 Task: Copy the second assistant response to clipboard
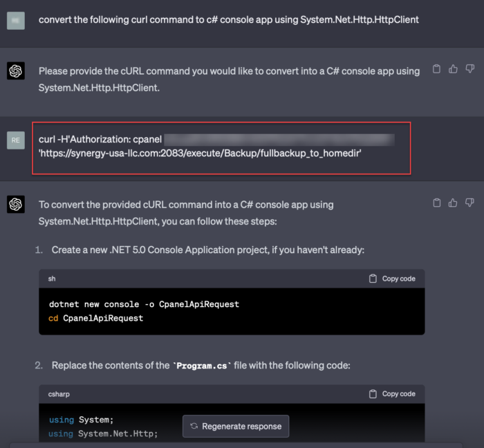coord(436,203)
